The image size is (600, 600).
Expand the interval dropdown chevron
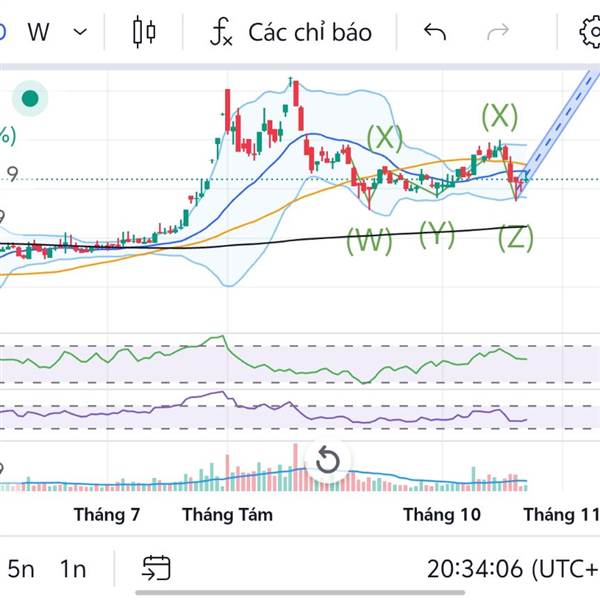[x=80, y=32]
